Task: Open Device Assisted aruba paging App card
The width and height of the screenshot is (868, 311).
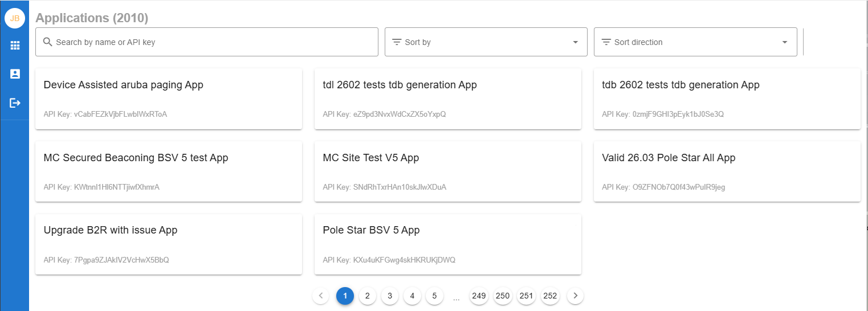Action: 168,99
